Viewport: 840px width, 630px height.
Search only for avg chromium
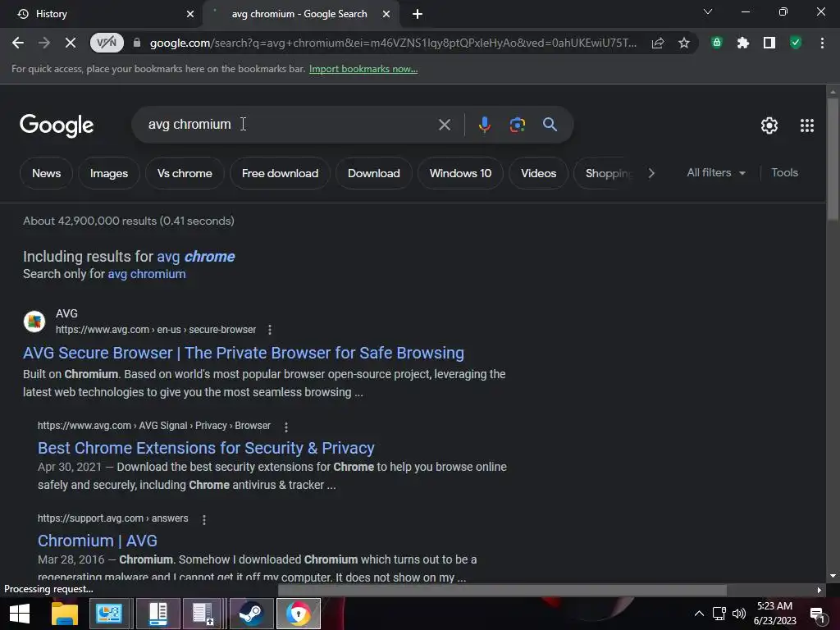(147, 274)
